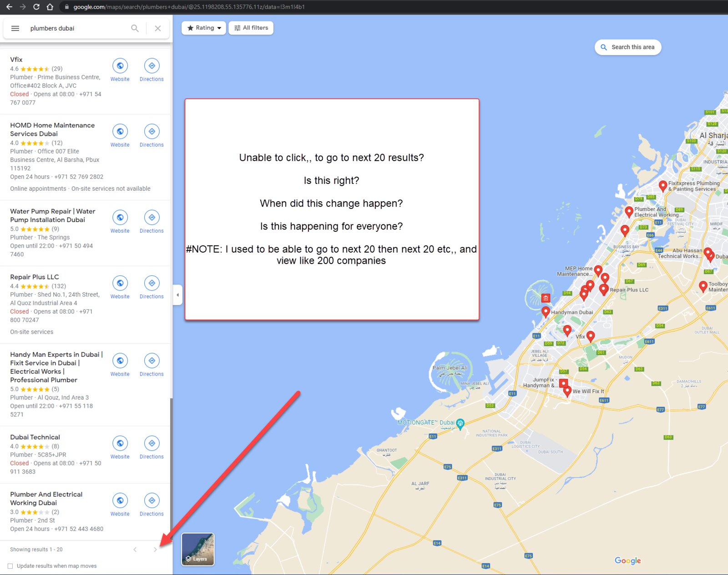Viewport: 728px width, 575px height.
Task: Select the Vfix listing title
Action: (x=16, y=60)
